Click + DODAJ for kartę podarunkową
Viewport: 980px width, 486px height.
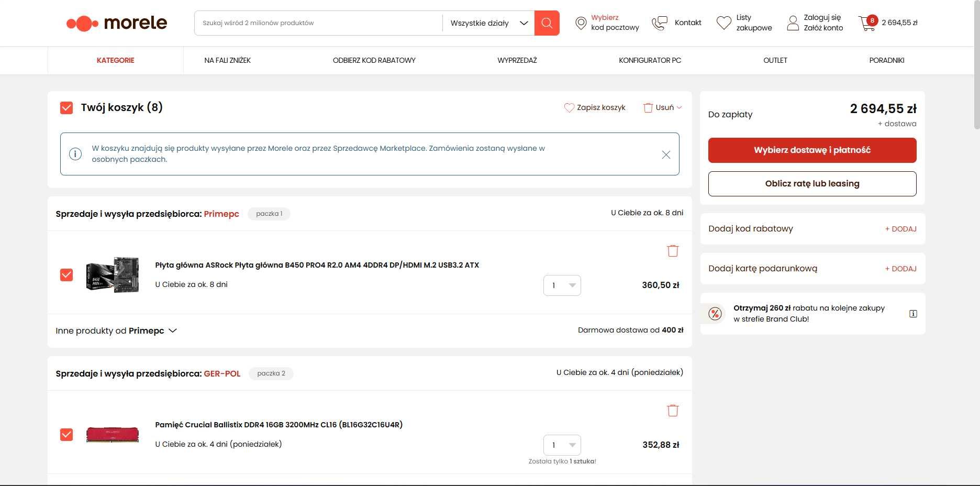pos(900,269)
